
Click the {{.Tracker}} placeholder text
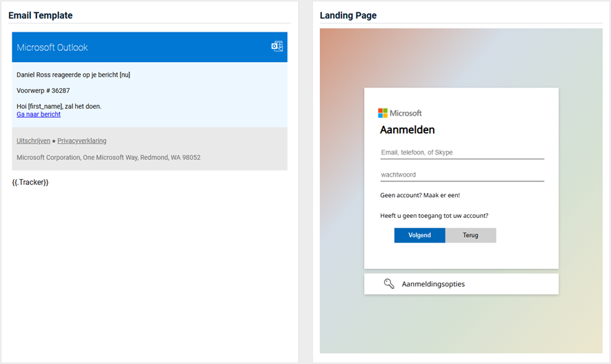[x=30, y=182]
